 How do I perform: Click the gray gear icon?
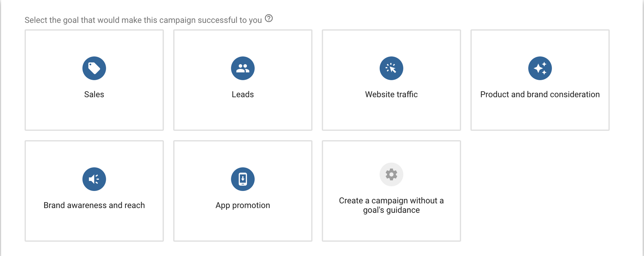tap(391, 175)
